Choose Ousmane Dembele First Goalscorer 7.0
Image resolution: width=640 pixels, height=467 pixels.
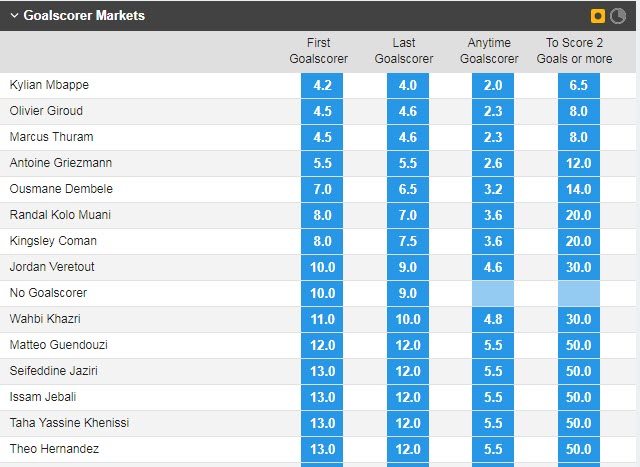(x=322, y=189)
